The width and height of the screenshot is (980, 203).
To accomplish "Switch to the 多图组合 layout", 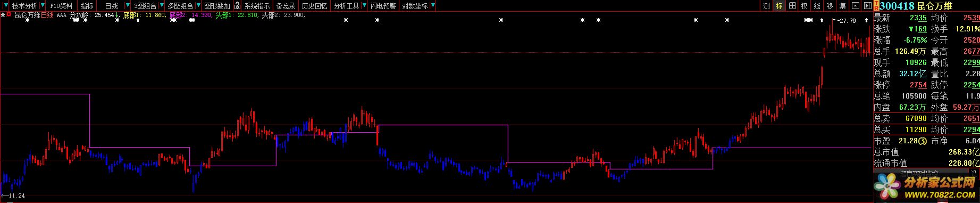I will tap(181, 6).
